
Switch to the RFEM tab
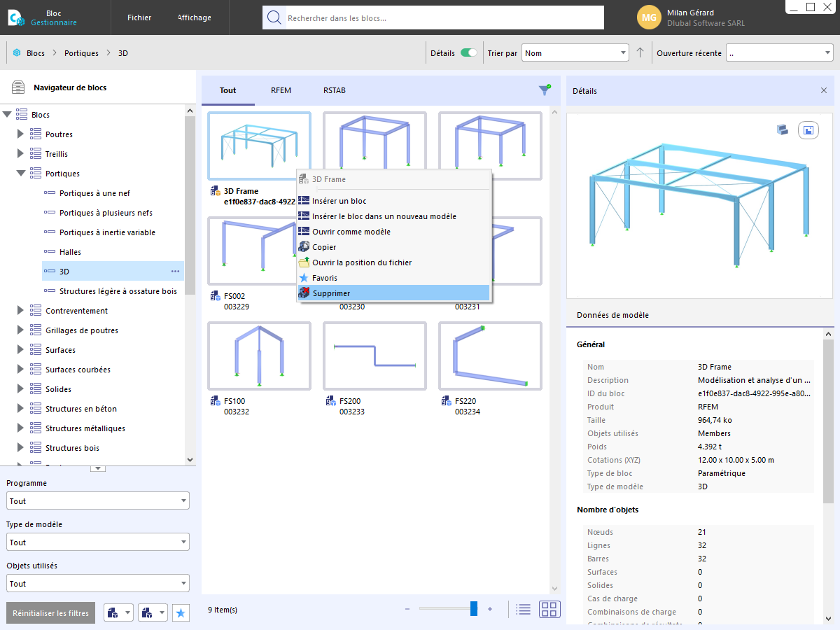281,90
